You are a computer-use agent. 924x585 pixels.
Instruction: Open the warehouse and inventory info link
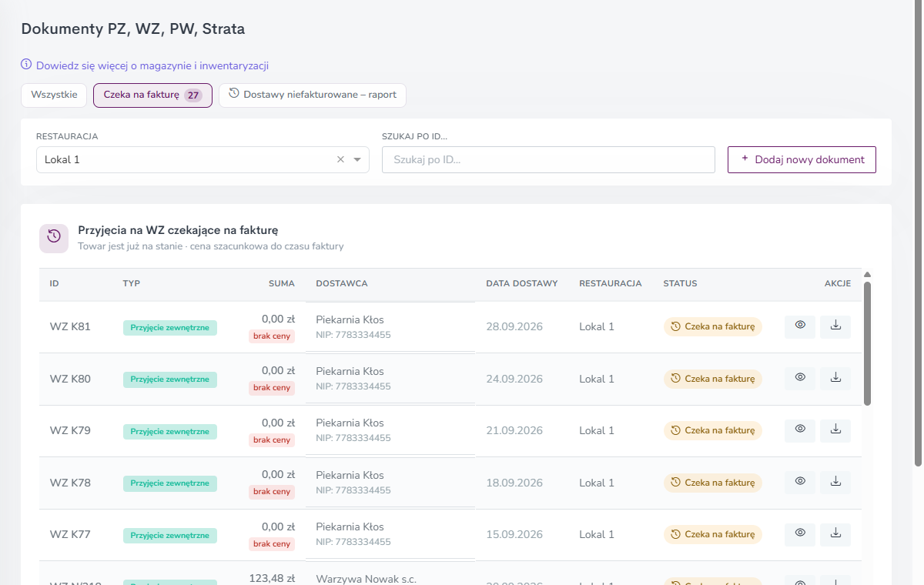click(145, 65)
